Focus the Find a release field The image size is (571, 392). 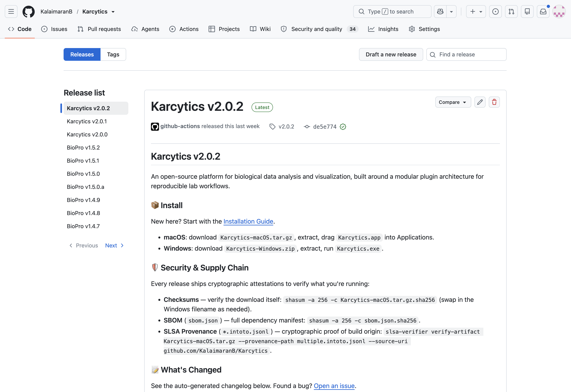[466, 55]
